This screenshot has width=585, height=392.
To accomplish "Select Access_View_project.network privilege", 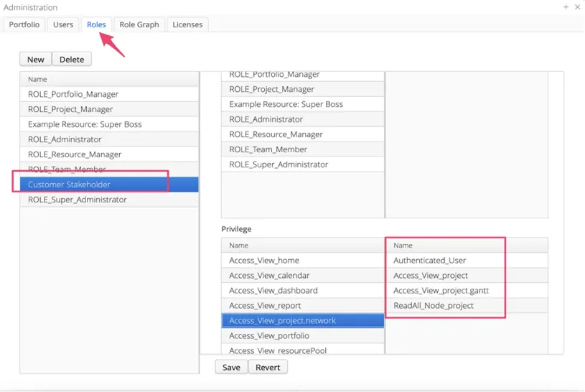I will (303, 321).
